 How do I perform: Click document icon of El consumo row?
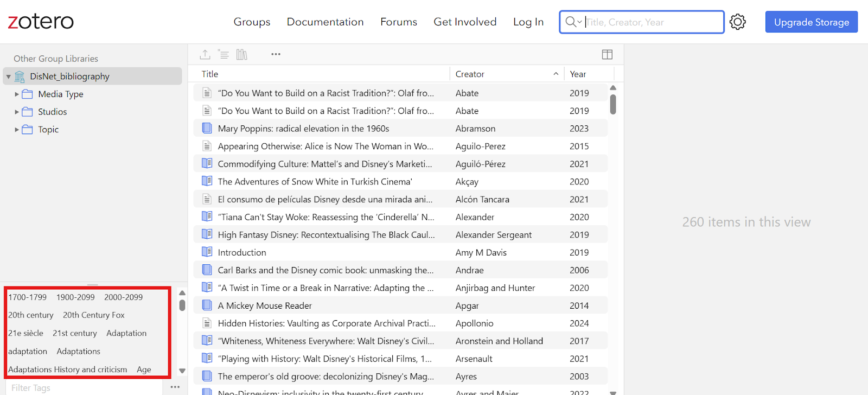[x=207, y=199]
